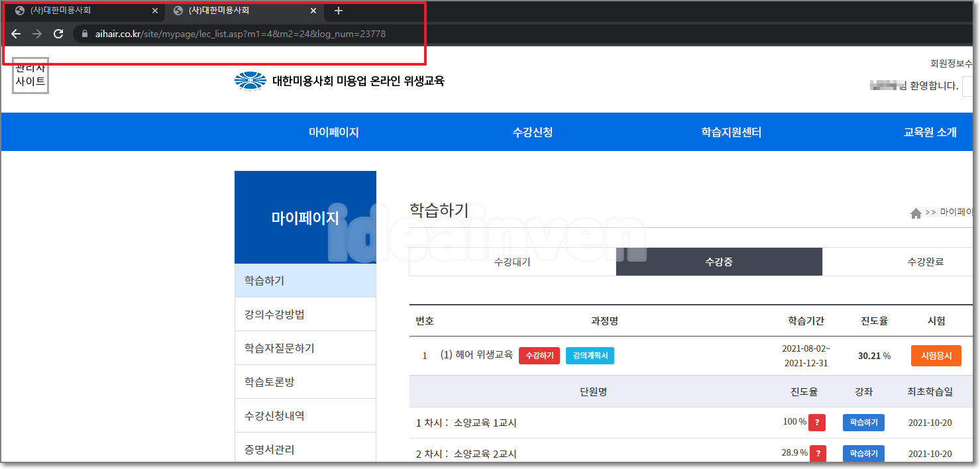
Task: Click 학습하기 for 1차시 소양교육 1교시
Action: [863, 422]
